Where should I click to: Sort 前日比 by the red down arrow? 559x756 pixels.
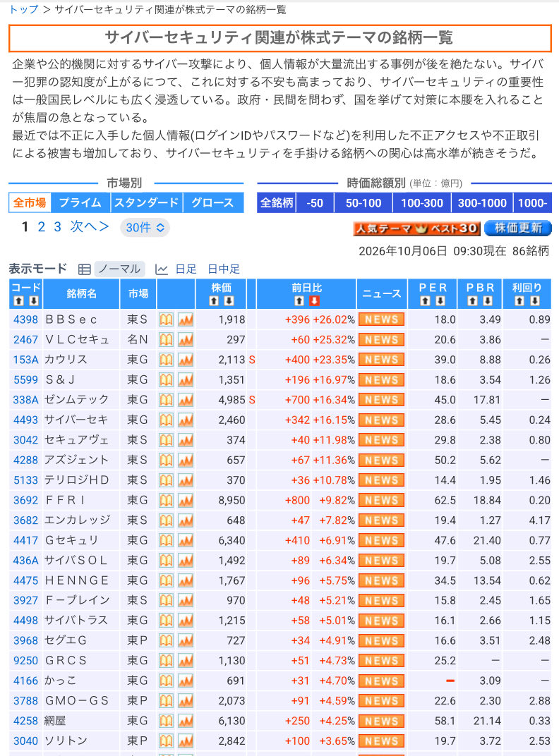[314, 301]
